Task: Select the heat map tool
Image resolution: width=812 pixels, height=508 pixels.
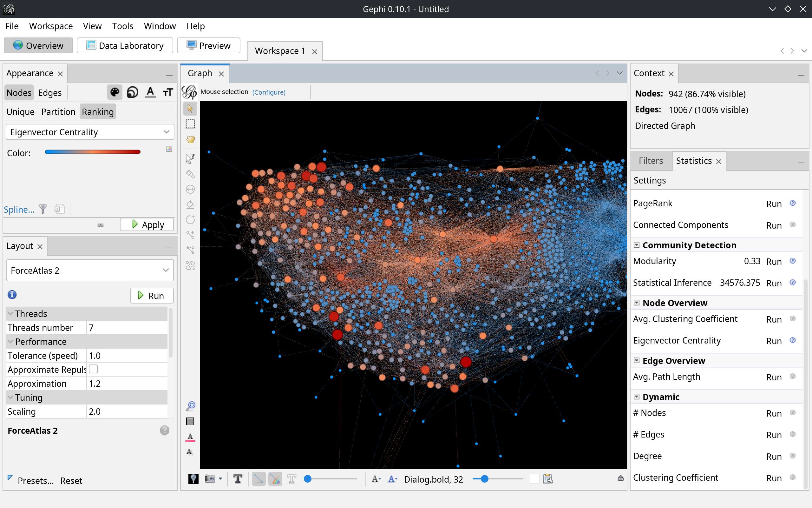Action: (190, 265)
